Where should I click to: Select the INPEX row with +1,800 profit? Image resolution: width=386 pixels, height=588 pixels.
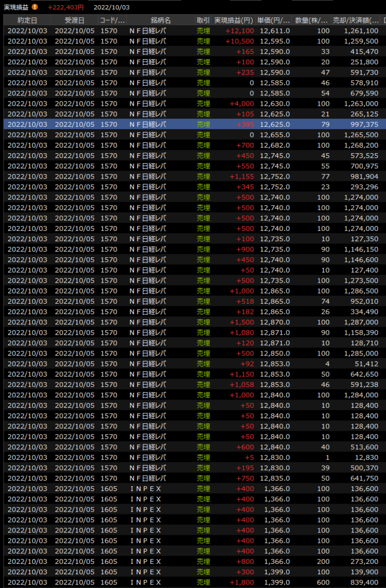[x=193, y=582]
